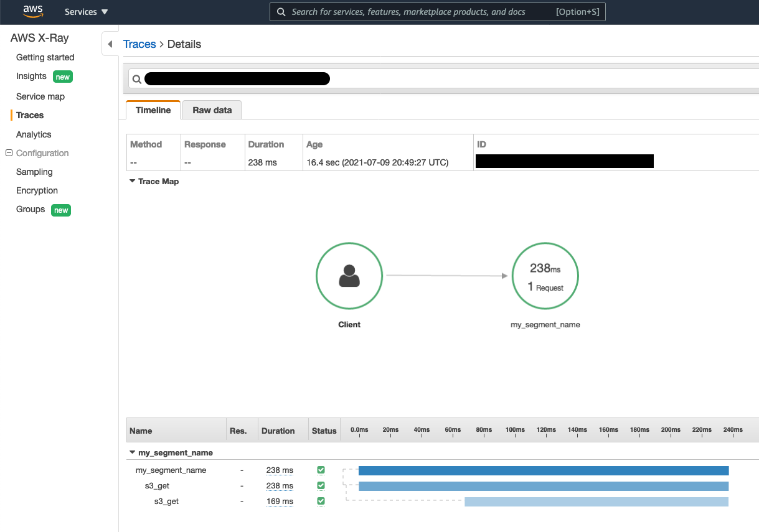Image resolution: width=759 pixels, height=532 pixels.
Task: Open the Service map page
Action: tap(40, 96)
